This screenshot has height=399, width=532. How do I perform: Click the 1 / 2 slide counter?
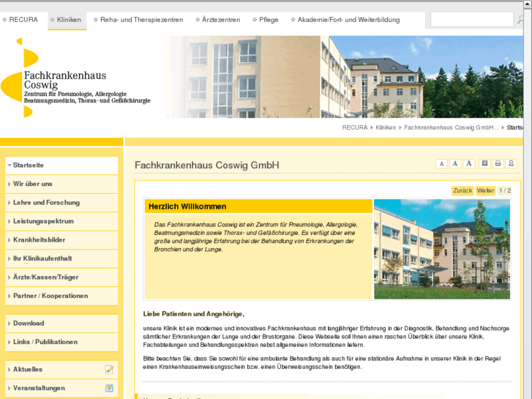click(x=505, y=190)
